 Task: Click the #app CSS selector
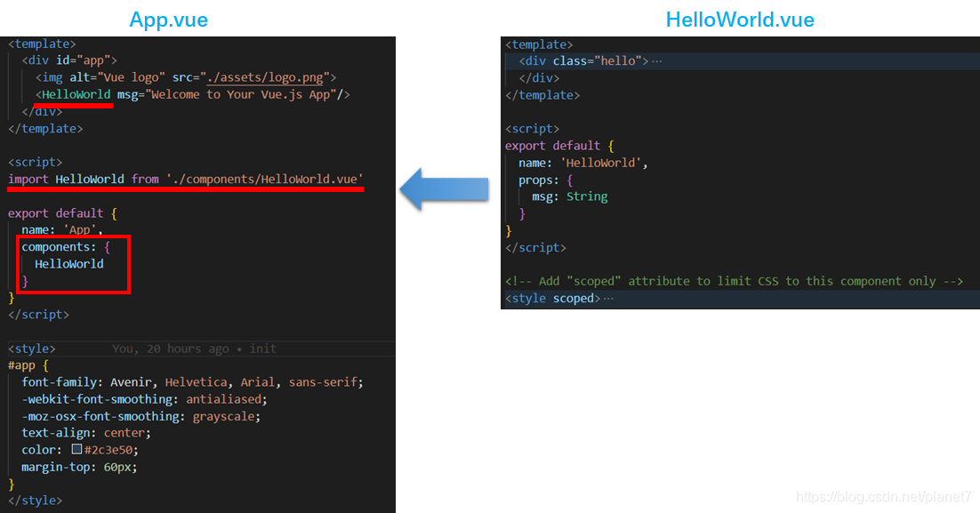click(x=22, y=365)
